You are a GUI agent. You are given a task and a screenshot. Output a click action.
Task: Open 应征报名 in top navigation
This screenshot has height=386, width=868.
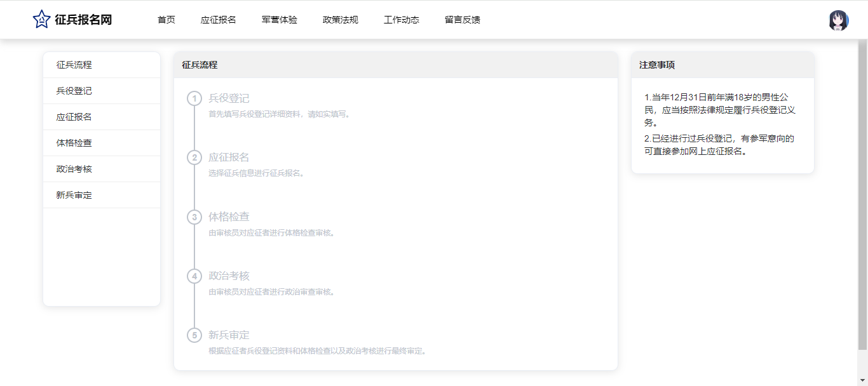[x=219, y=20]
